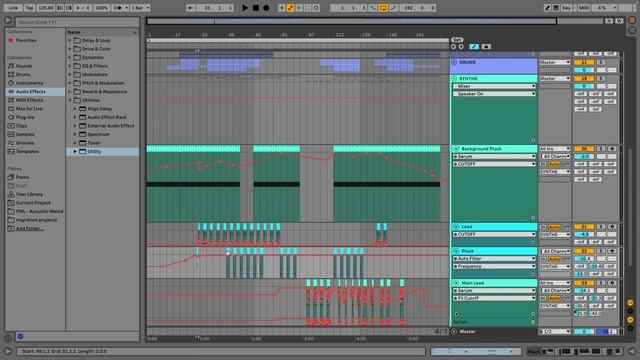Image resolution: width=640 pixels, height=360 pixels.
Task: Click the Tap tempo button
Action: pyautogui.click(x=29, y=8)
